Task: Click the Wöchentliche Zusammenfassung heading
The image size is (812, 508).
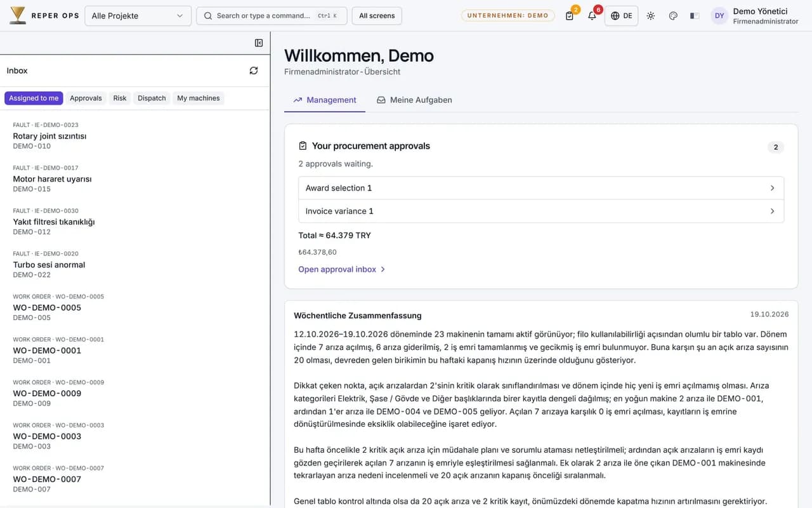Action: 358,316
